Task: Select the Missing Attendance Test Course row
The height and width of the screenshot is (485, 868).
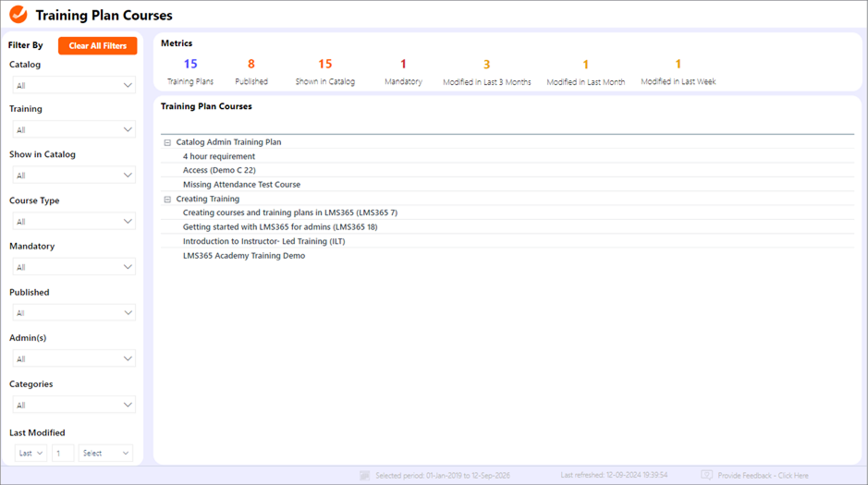Action: [241, 185]
